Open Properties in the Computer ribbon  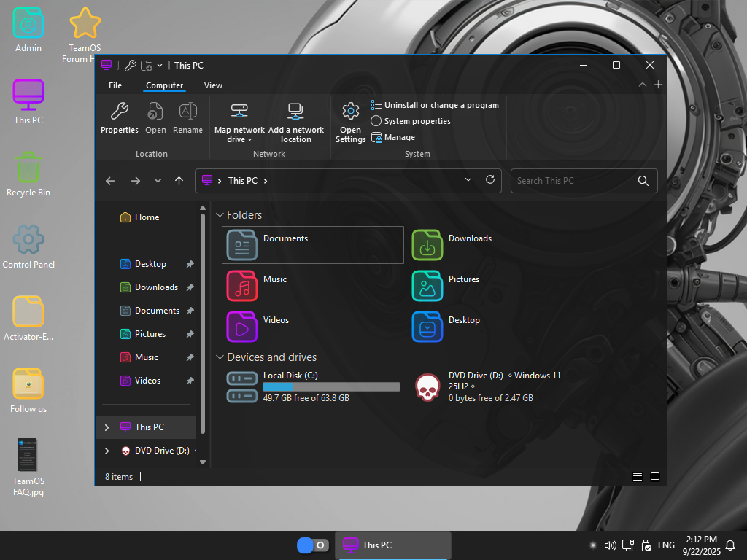119,117
